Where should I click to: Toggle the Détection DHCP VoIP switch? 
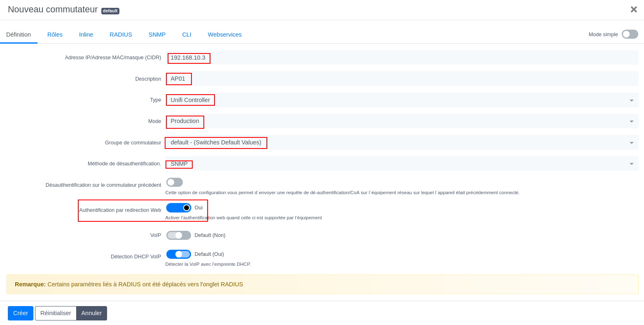179,254
